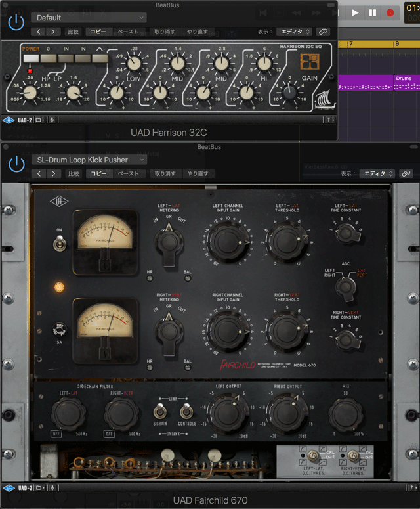Click link icon in Harrison window header
Viewport: 420px width, 509px height.
coord(323,32)
